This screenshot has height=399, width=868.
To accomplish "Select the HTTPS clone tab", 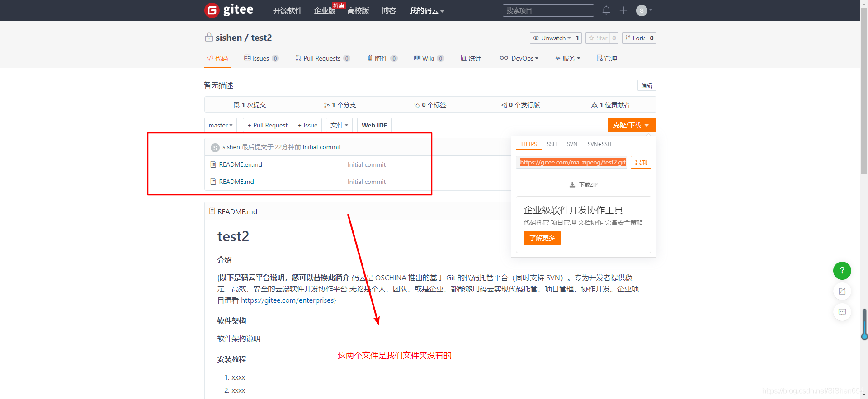I will 528,144.
